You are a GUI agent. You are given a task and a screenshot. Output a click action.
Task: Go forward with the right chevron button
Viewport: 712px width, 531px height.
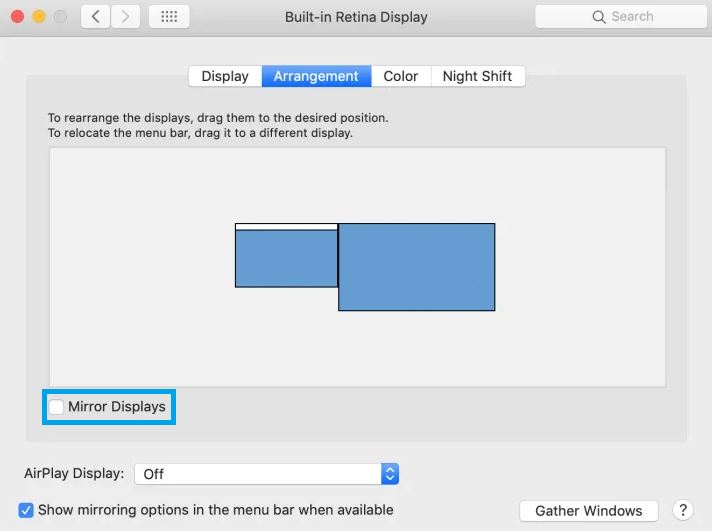pyautogui.click(x=125, y=17)
